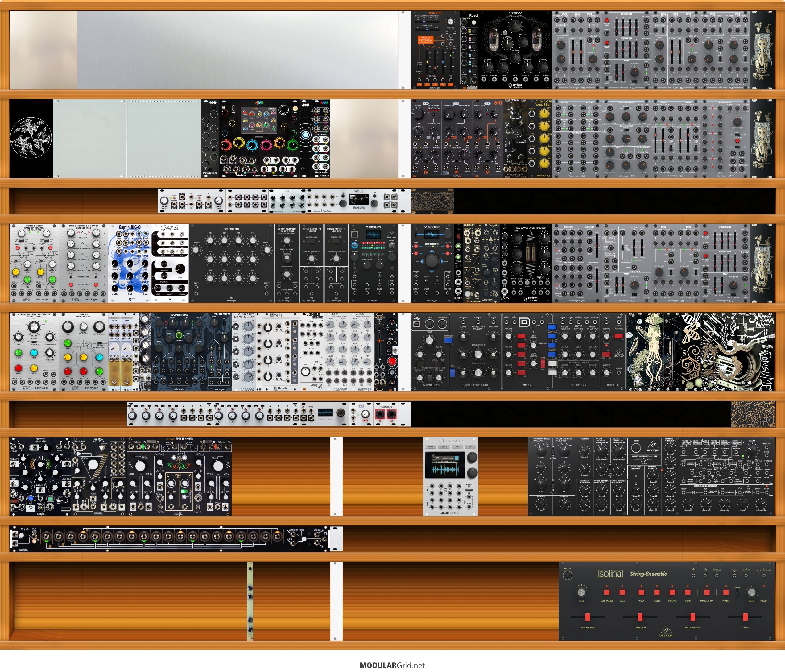Click the USB port on the Model D
The image size is (785, 672).
[x=417, y=325]
